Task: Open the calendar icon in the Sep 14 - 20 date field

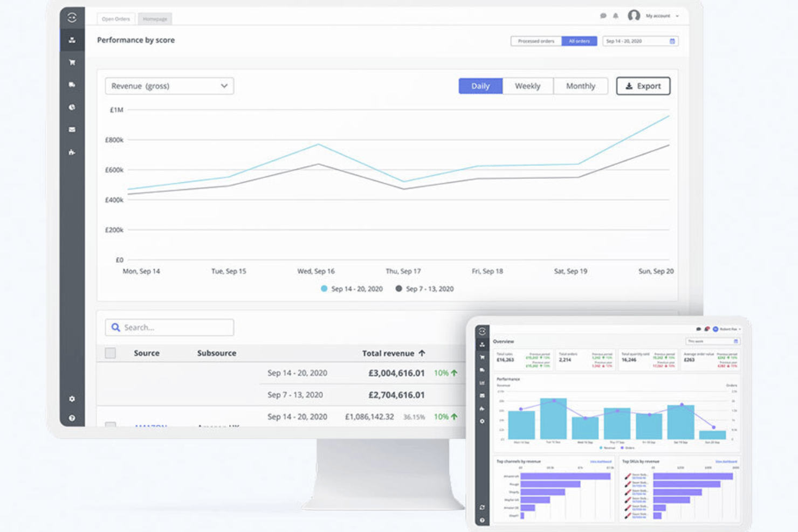Action: click(672, 41)
